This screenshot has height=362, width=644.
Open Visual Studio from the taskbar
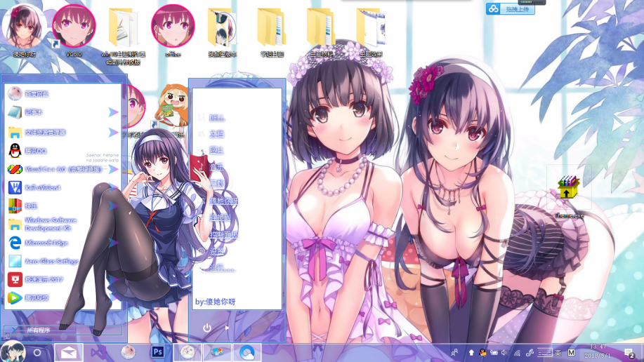[x=98, y=352]
